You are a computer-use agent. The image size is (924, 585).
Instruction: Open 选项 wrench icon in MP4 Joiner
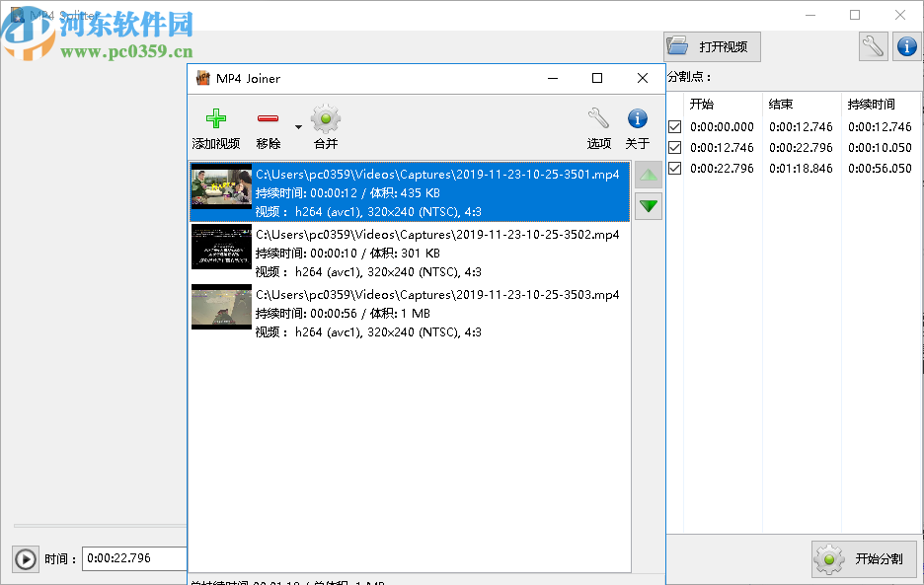click(598, 118)
